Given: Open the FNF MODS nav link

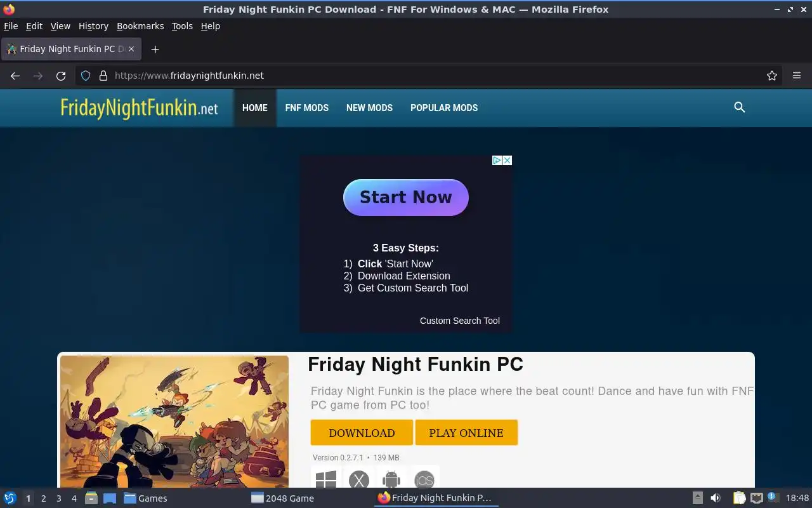Looking at the screenshot, I should click(307, 108).
